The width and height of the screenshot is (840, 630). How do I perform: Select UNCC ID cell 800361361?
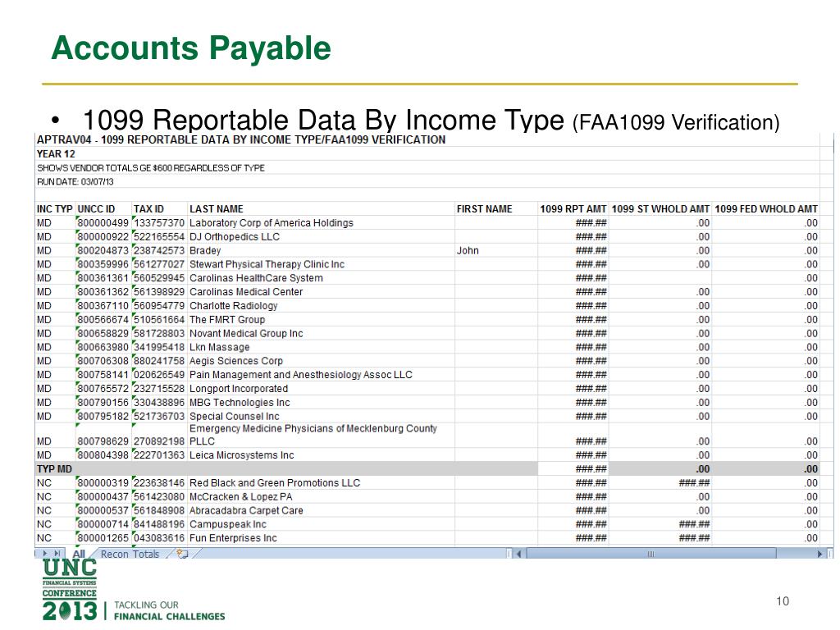click(103, 278)
